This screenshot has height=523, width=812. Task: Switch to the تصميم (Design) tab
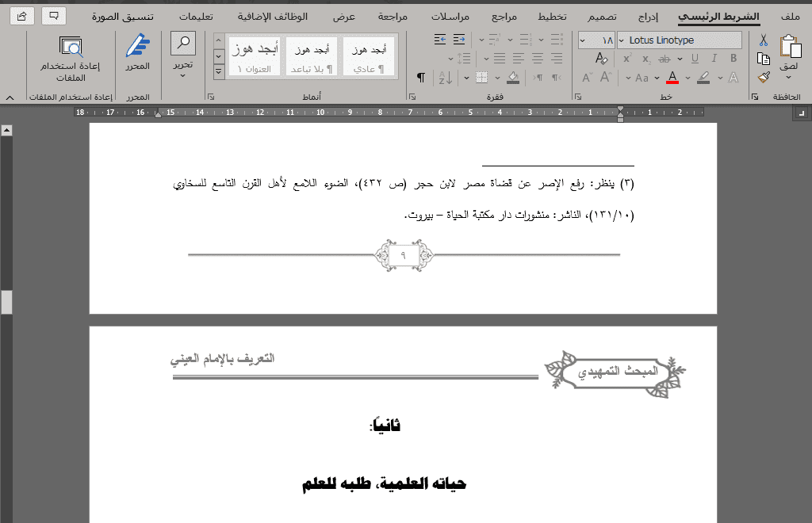[602, 17]
